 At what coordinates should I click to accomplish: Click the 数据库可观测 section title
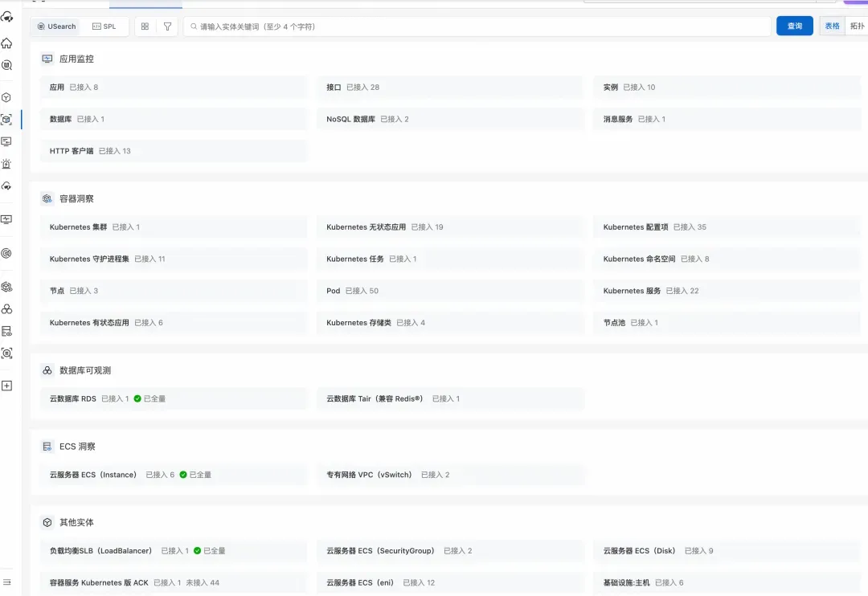(x=85, y=370)
